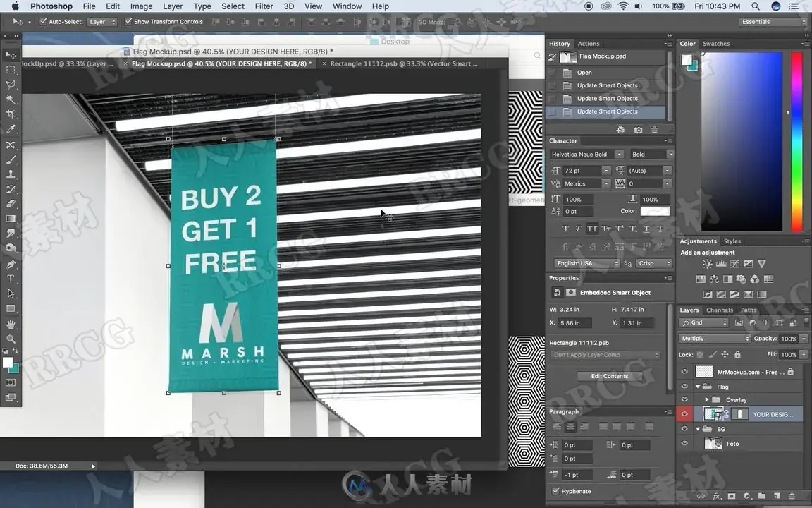Viewport: 812px width, 508px height.
Task: Select the Gradient tool
Action: (11, 219)
